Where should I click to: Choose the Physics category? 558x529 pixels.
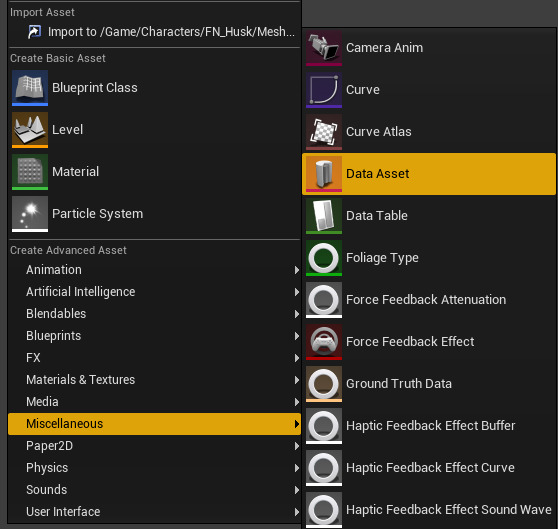pyautogui.click(x=154, y=468)
